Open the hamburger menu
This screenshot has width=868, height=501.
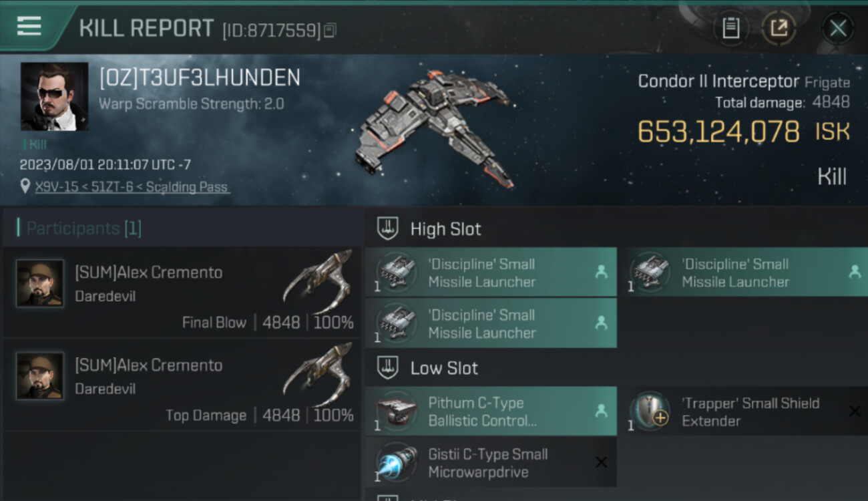(29, 26)
